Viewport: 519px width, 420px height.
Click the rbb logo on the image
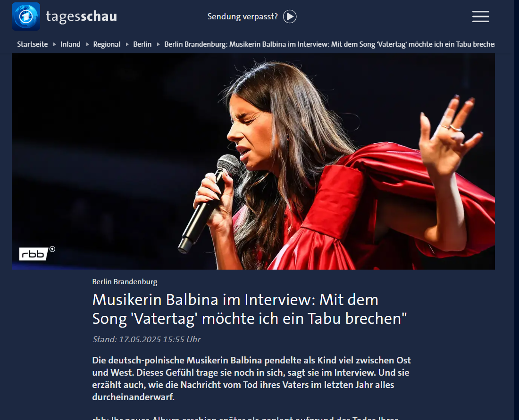pyautogui.click(x=33, y=254)
